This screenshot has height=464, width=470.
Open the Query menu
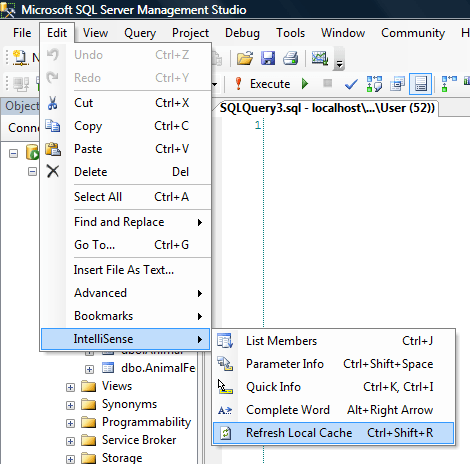point(140,33)
